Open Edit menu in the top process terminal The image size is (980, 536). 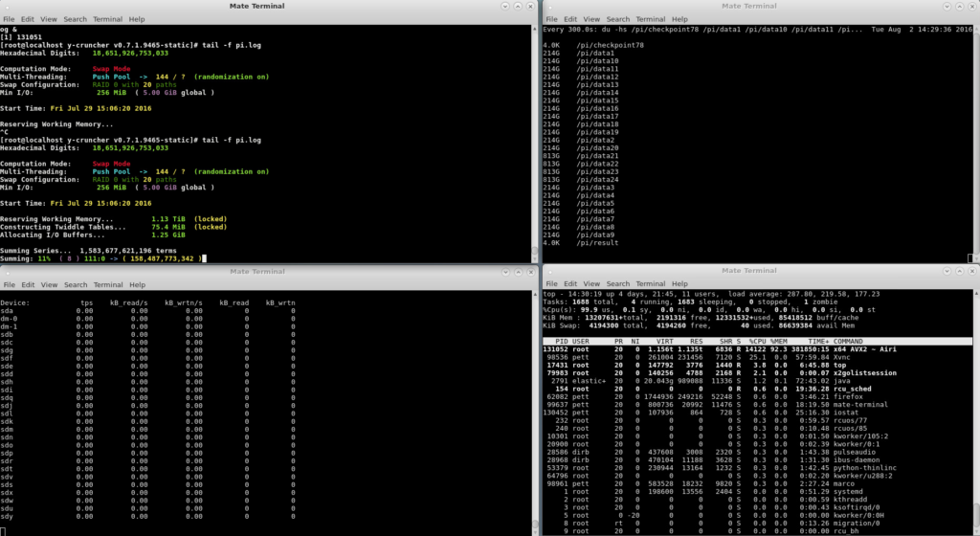tap(570, 283)
